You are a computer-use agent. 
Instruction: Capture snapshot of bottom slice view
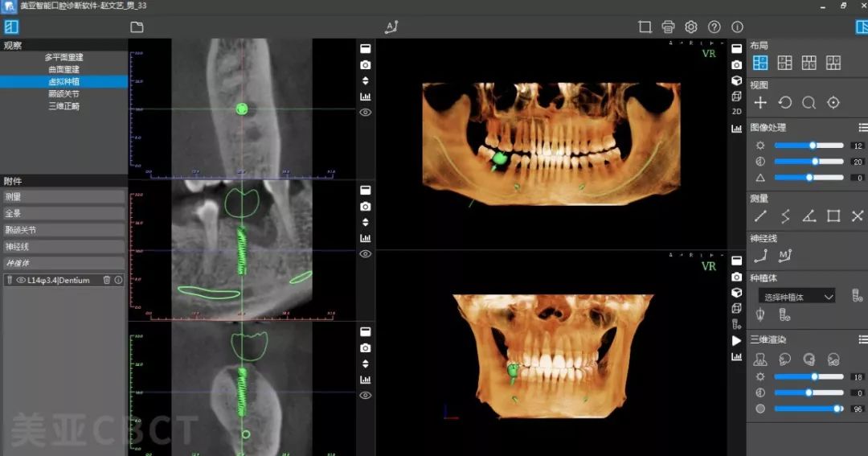(366, 348)
